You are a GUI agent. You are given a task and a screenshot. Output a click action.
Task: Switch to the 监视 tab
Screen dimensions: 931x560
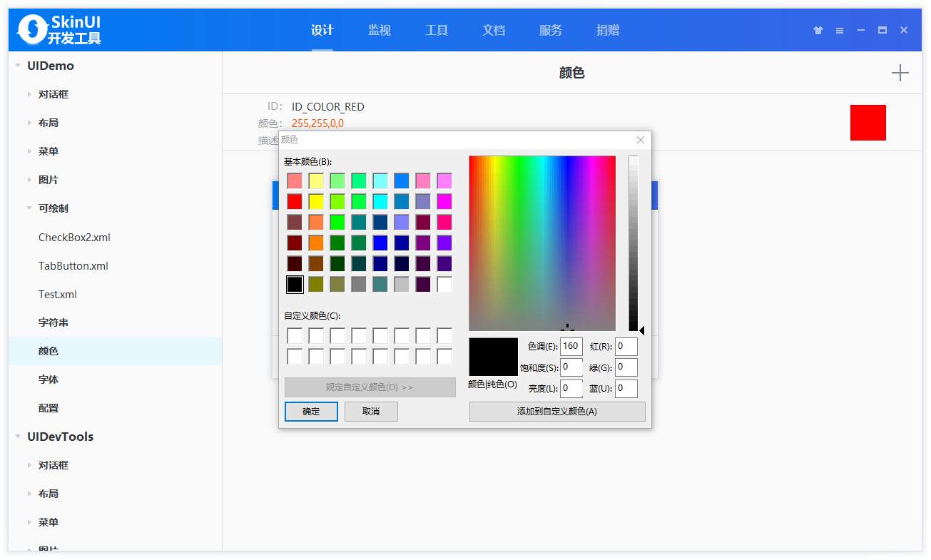(x=380, y=30)
